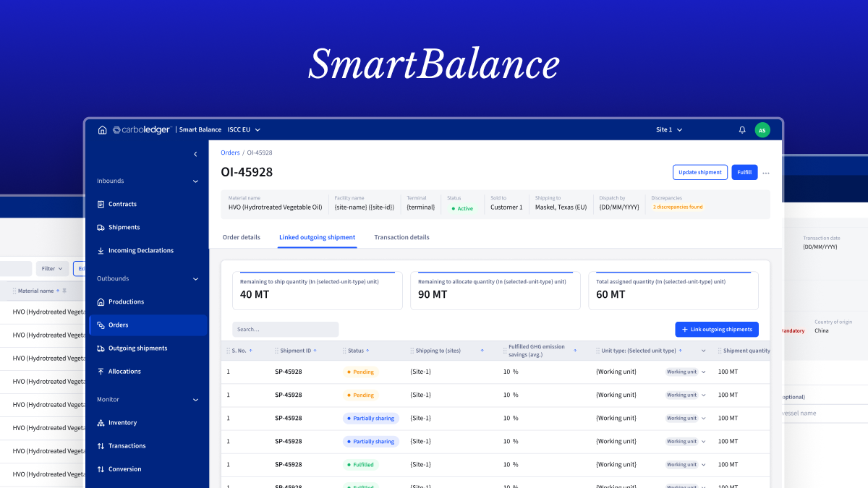Select the Orders sidebar icon

(x=101, y=325)
